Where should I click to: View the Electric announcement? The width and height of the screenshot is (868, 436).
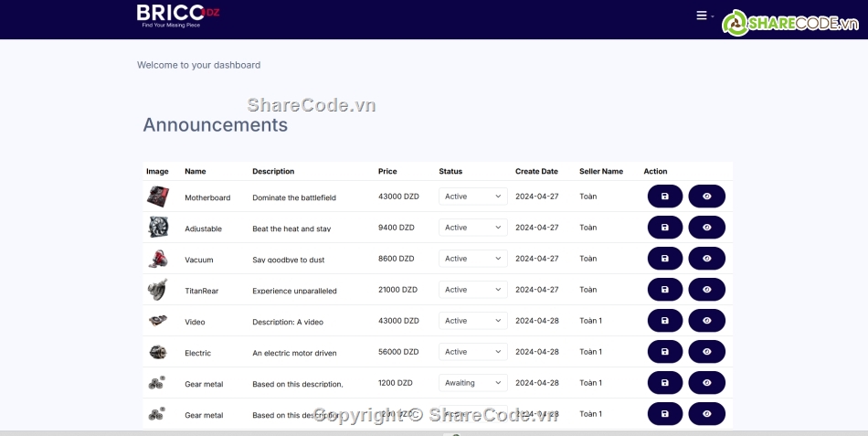706,352
